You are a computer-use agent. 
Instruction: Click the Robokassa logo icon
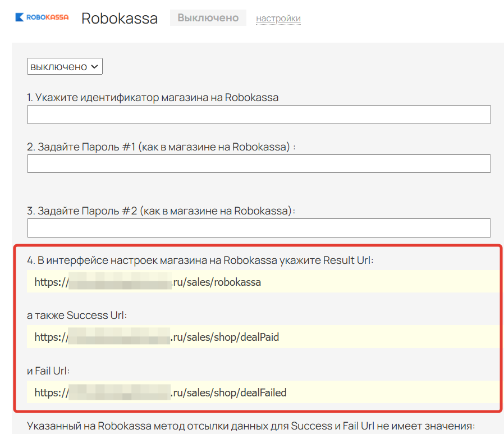(42, 17)
